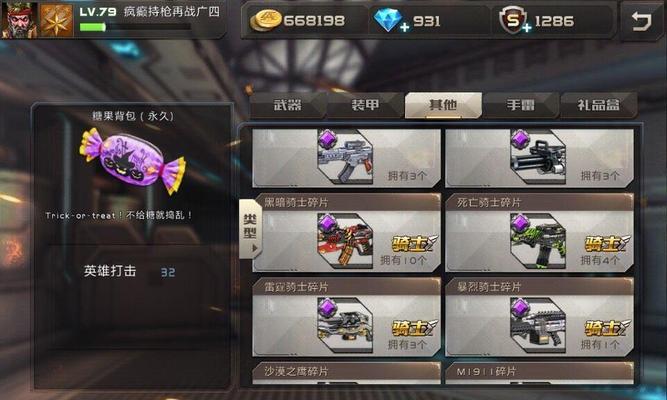Open the 礼品盒 tab
The image size is (667, 400).
click(x=599, y=105)
